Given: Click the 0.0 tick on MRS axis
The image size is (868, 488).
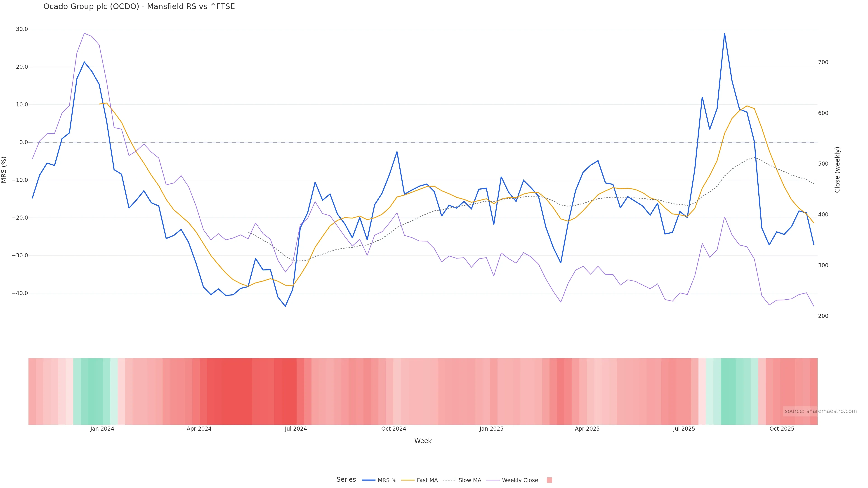Looking at the screenshot, I should coord(24,142).
